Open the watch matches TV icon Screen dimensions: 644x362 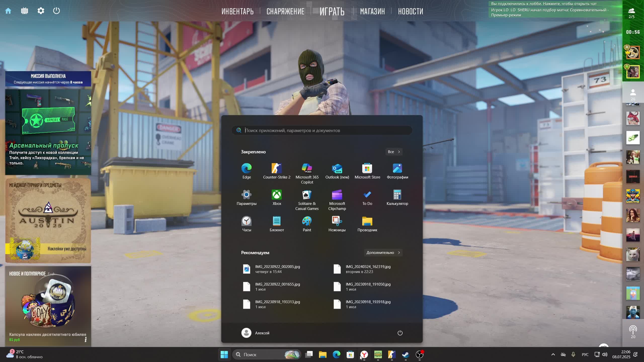tap(24, 11)
